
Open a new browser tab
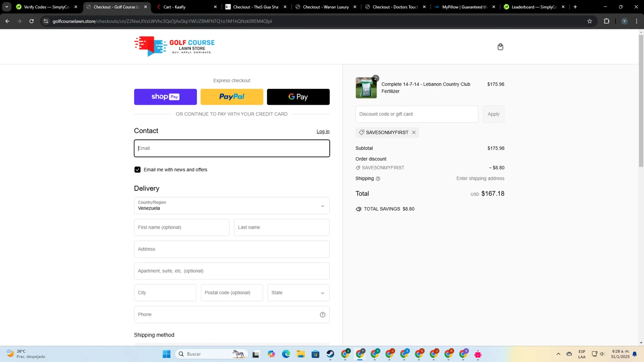coord(575,7)
